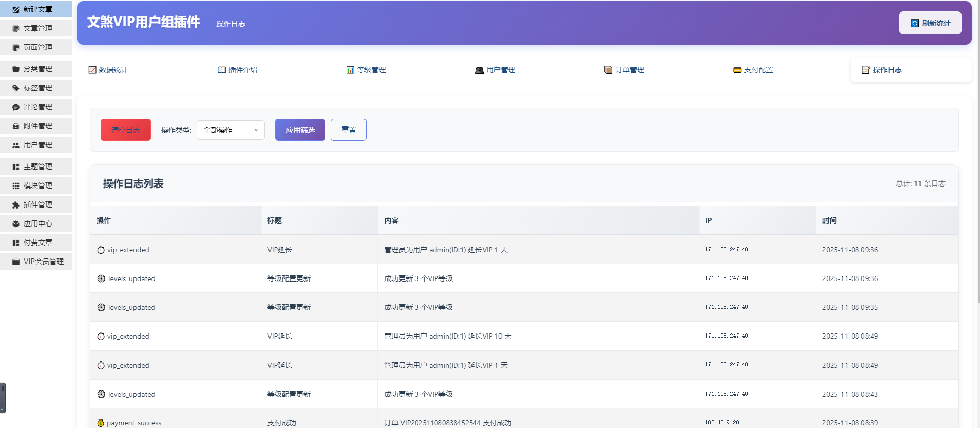Click the 清空日志 red button
Image resolution: width=980 pixels, height=428 pixels.
point(126,130)
